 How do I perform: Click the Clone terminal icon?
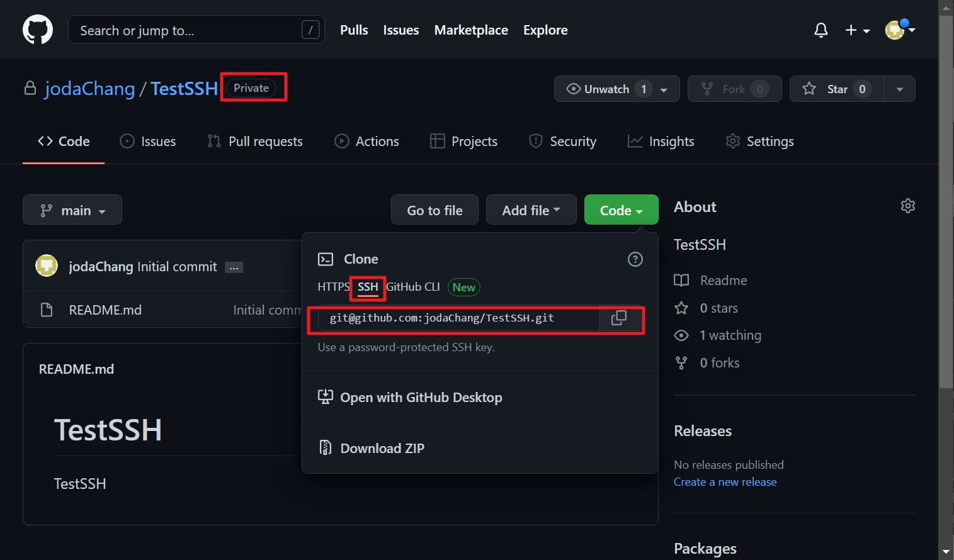(x=326, y=259)
